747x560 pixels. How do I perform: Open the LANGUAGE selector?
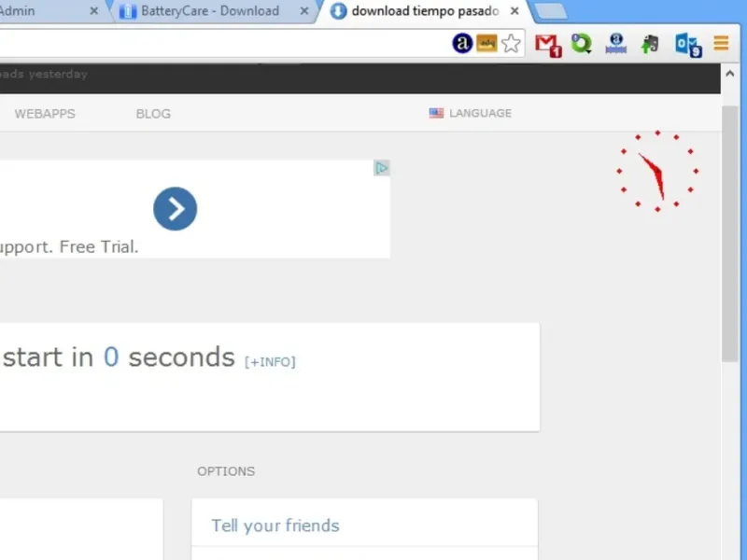click(471, 113)
